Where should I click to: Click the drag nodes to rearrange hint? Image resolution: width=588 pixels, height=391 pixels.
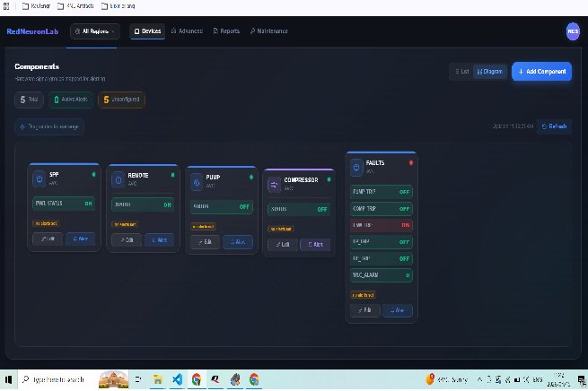click(x=49, y=127)
